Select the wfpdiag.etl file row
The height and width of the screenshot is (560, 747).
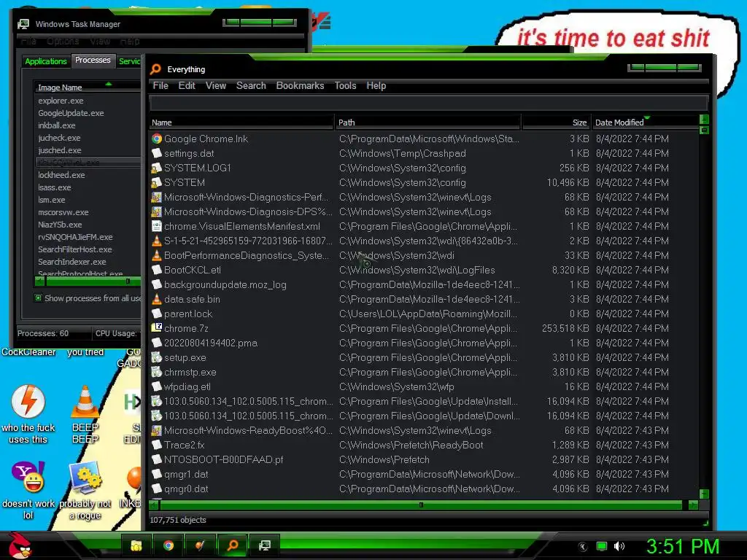tap(424, 386)
